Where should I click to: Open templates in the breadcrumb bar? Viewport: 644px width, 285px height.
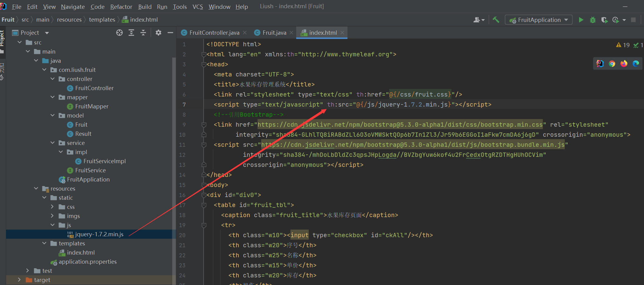(x=102, y=19)
